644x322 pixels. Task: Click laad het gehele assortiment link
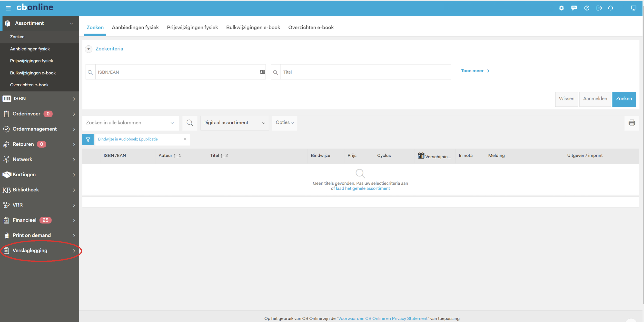click(363, 189)
